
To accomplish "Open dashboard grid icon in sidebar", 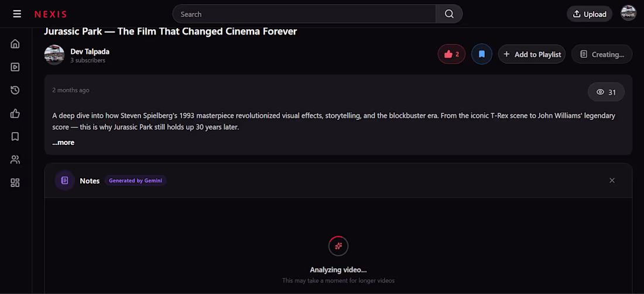I will coord(15,183).
